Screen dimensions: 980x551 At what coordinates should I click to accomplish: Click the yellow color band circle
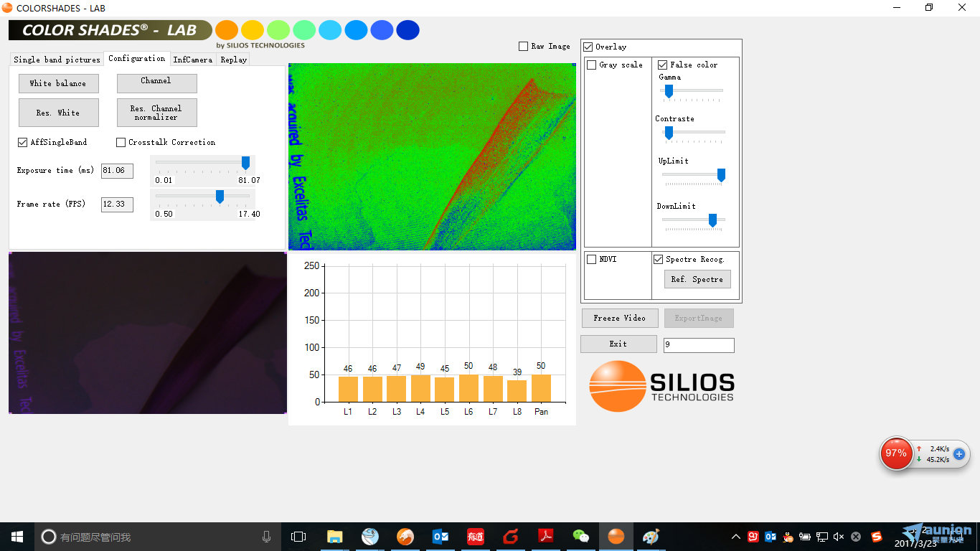253,30
